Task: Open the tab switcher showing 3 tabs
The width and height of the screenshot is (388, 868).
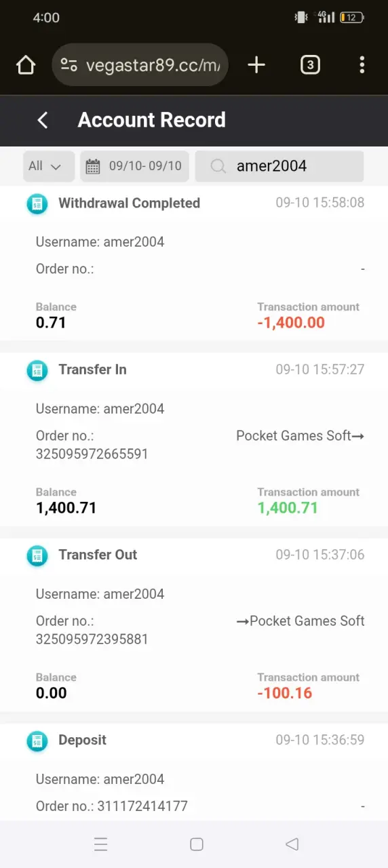Action: tap(310, 65)
